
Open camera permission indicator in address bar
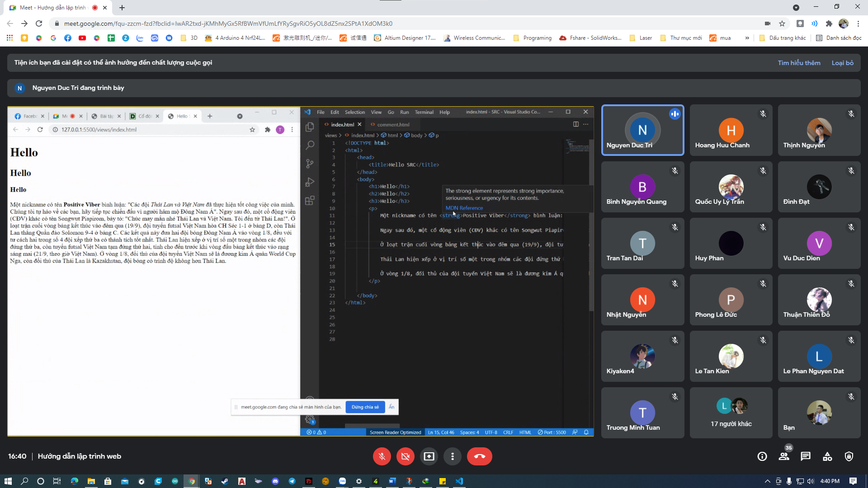click(767, 23)
